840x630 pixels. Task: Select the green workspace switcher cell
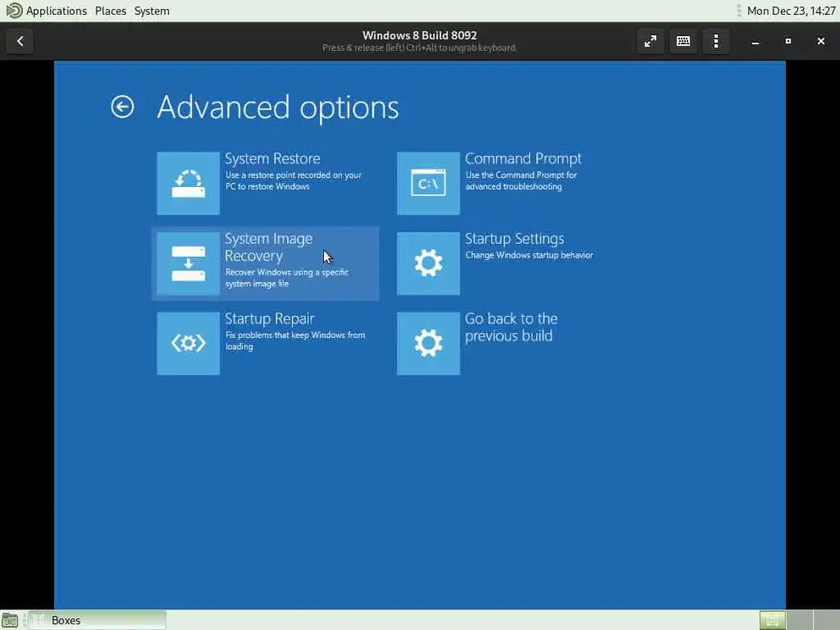coord(773,620)
